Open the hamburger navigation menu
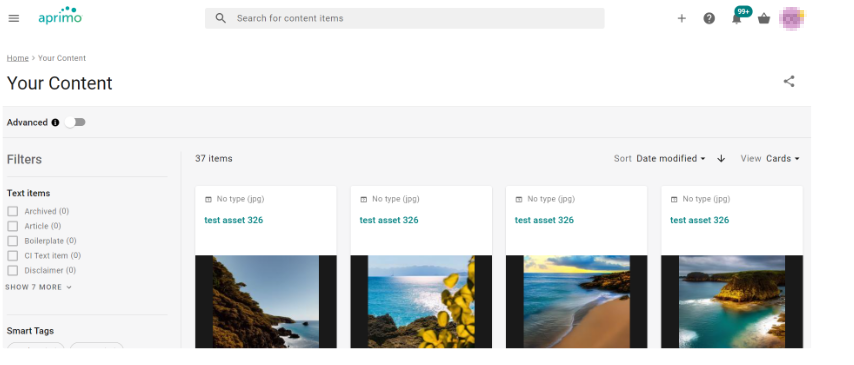The width and height of the screenshot is (854, 365). tap(14, 18)
